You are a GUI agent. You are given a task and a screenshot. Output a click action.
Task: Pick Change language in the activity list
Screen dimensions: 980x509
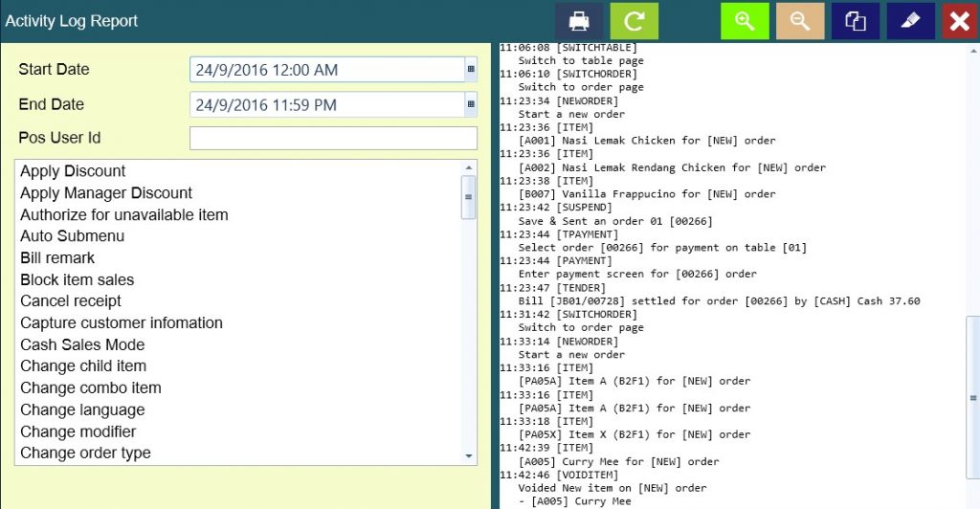82,409
